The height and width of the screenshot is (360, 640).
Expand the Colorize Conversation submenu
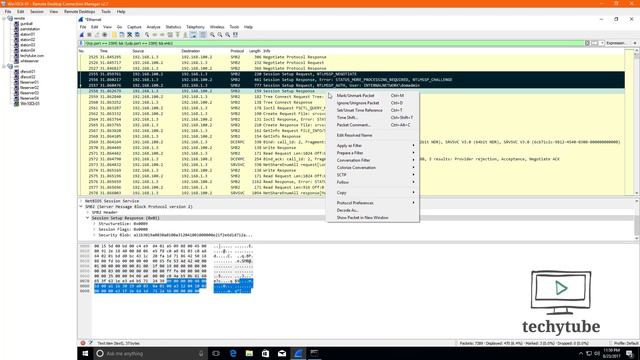[373, 168]
